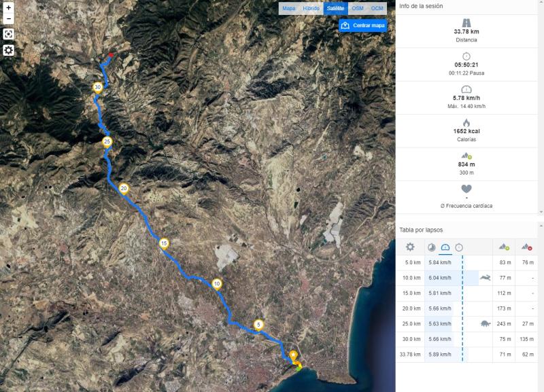
Task: Click the fullscreen map icon
Action: [x=8, y=34]
